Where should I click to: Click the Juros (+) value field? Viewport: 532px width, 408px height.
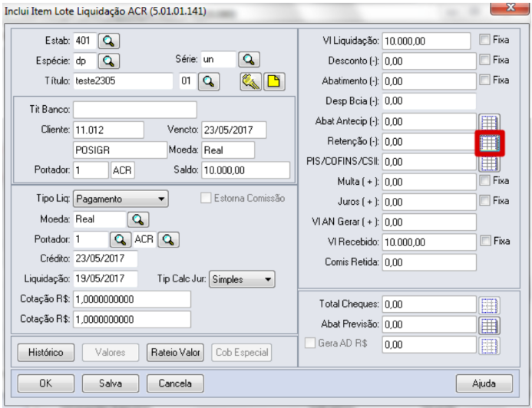click(429, 202)
